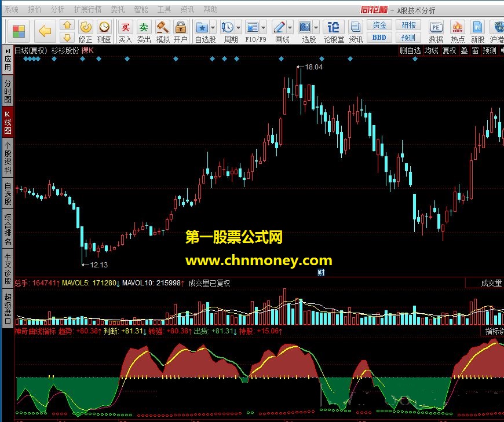
Task: Expand the F10/F9 dropdown arrow
Action: (x=263, y=28)
